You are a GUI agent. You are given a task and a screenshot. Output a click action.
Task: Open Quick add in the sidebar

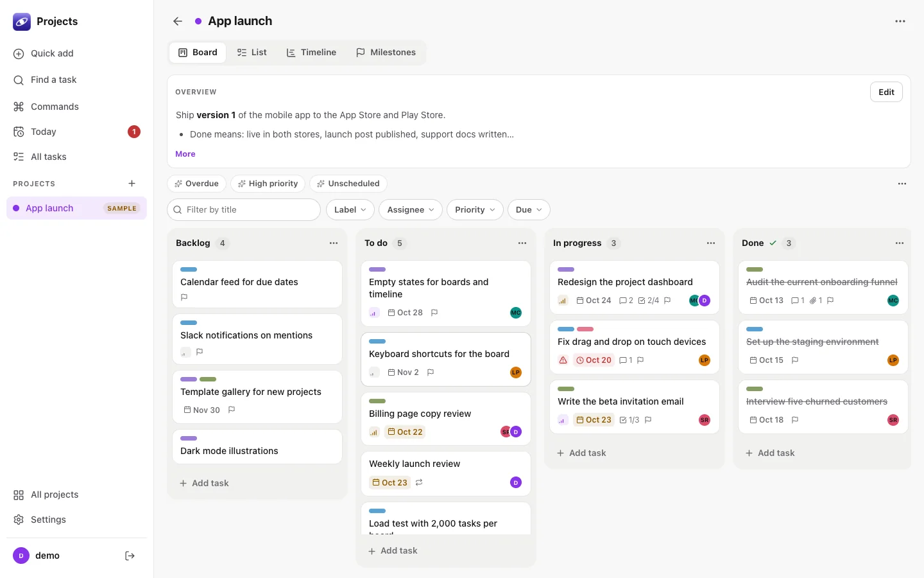(x=76, y=53)
